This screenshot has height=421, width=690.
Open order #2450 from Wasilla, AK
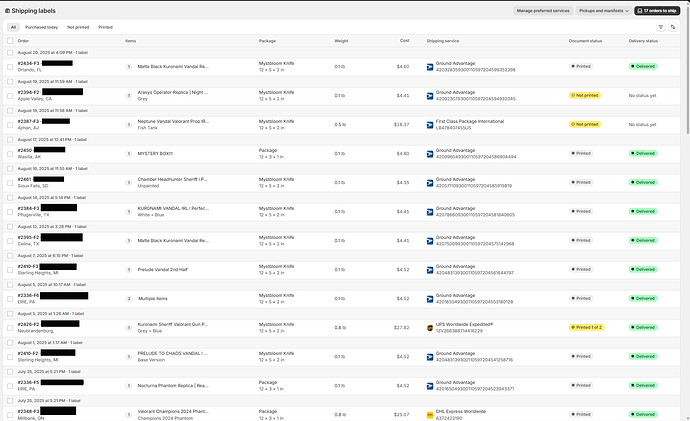(27, 151)
